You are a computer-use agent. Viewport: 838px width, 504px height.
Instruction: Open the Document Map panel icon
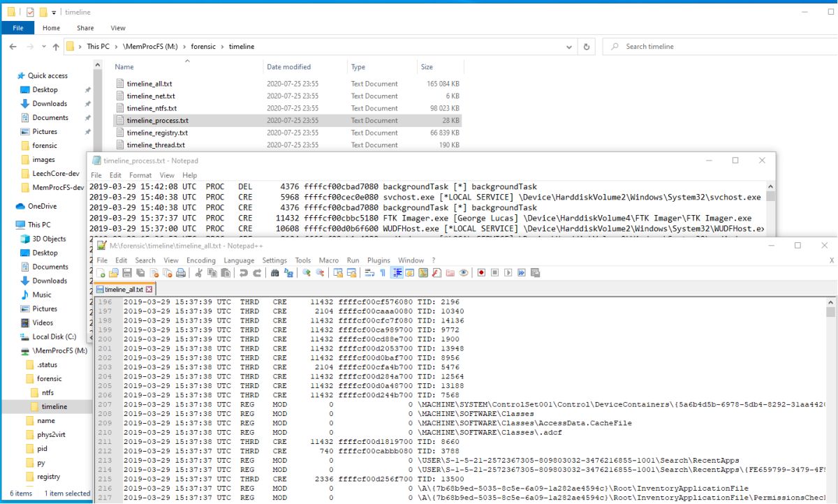point(422,272)
